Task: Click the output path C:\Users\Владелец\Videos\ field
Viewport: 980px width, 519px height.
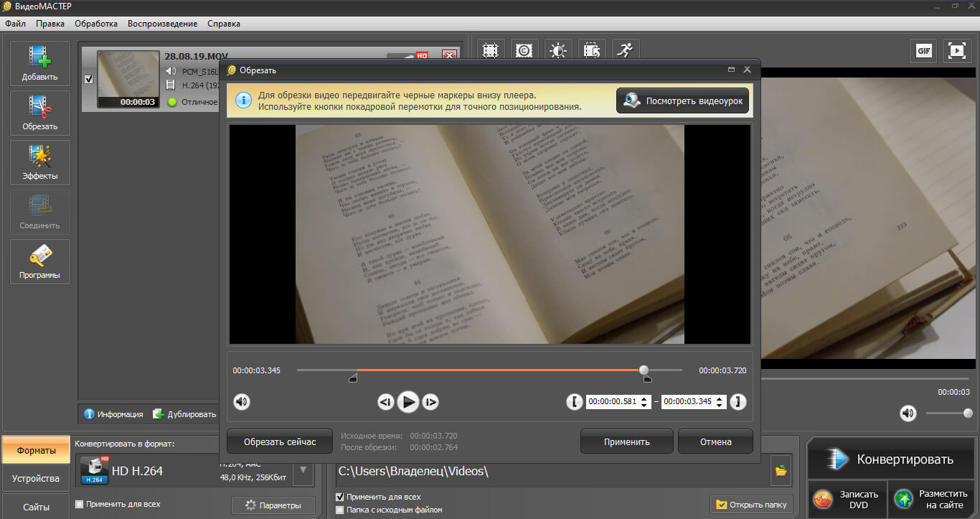Action: 552,471
